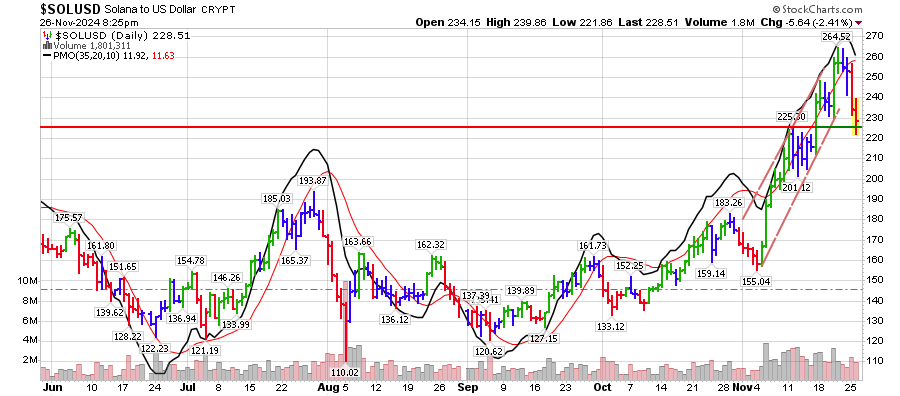Click the 133.99 price label
Screen dimensions: 900x396
pos(235,325)
